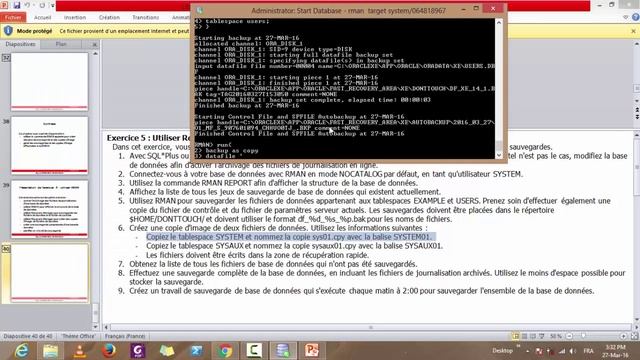The image size is (640, 360).
Task: Click the line about RMAN REPORT command
Action: (273, 183)
